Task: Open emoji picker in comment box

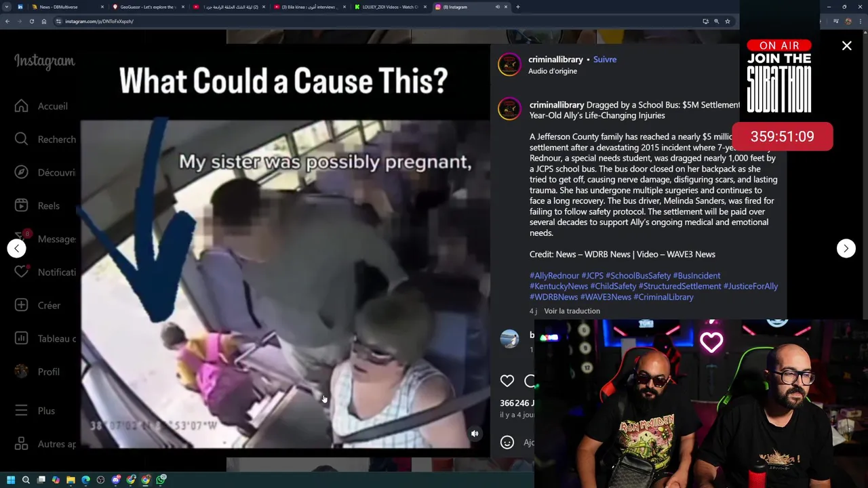Action: click(507, 443)
